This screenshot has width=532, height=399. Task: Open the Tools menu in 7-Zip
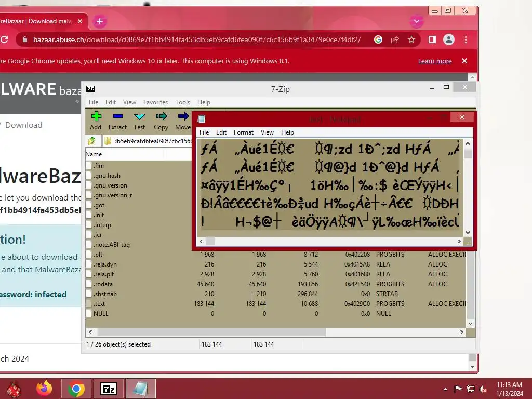click(182, 102)
